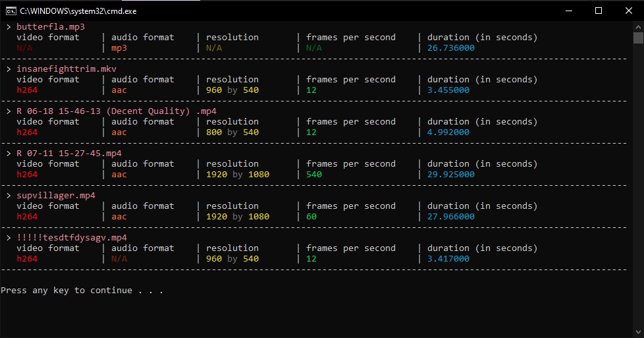The height and width of the screenshot is (338, 644).
Task: Click the supvillager.mp4 file name
Action: (x=56, y=196)
